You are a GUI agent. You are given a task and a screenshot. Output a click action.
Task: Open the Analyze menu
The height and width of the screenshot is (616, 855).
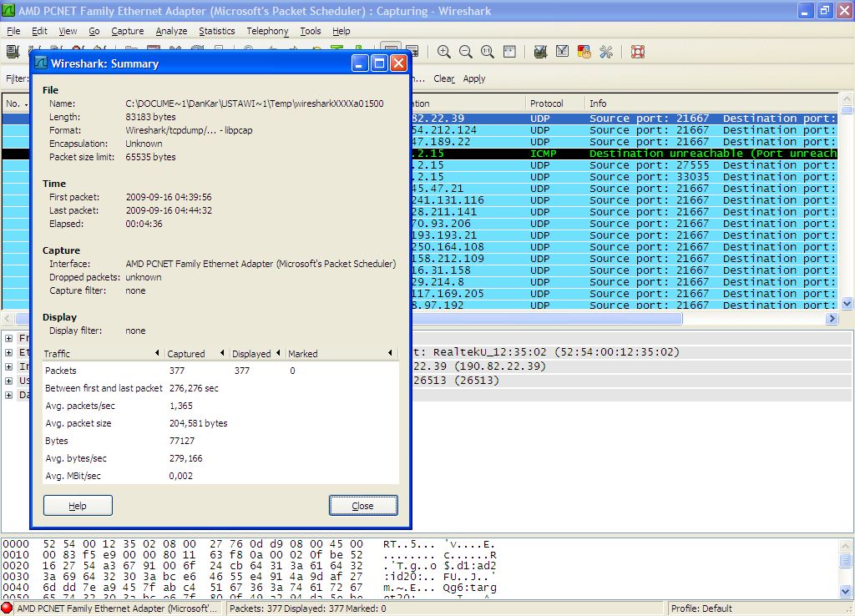pos(171,31)
